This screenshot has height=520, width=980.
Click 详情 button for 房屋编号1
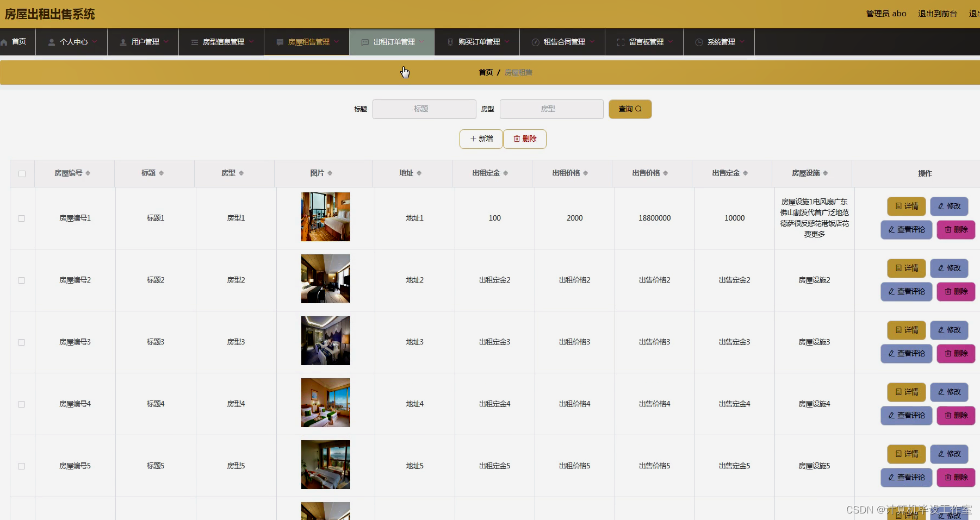[x=907, y=206]
